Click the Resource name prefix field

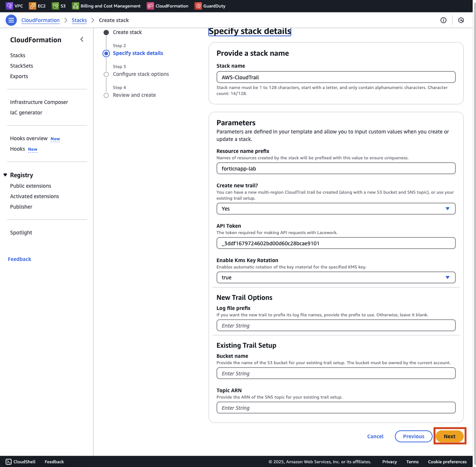(336, 168)
